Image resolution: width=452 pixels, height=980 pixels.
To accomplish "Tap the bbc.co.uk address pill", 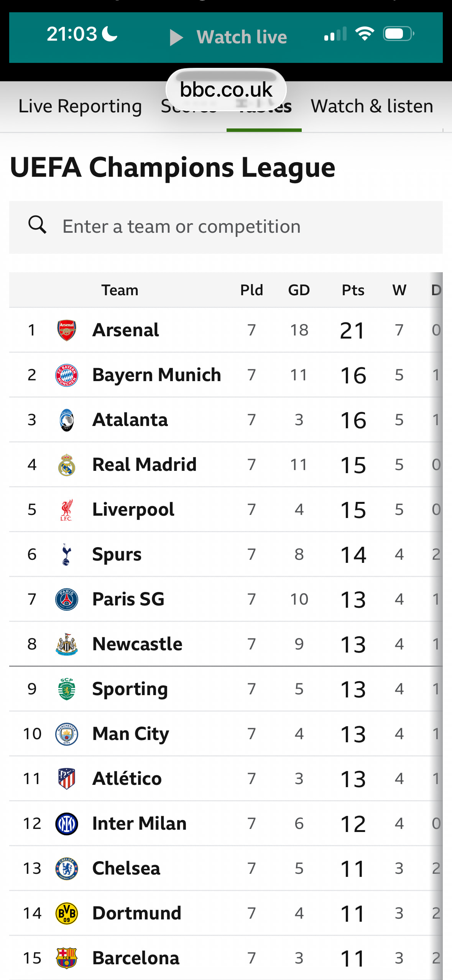I will tap(226, 90).
